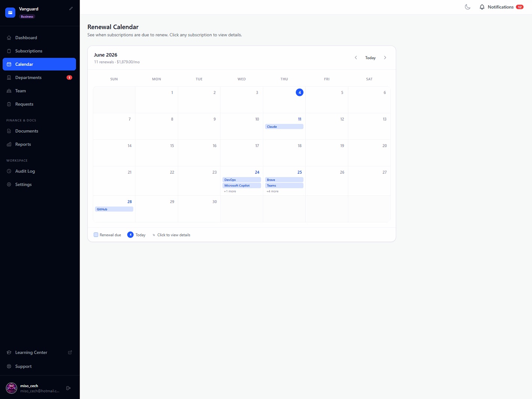The width and height of the screenshot is (532, 399).
Task: Click the Settings gear icon
Action: pos(9,185)
